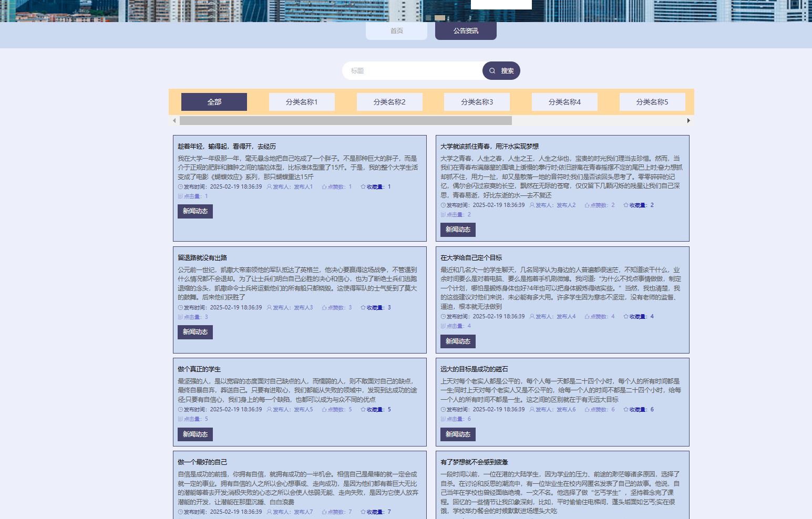The height and width of the screenshot is (519, 812).
Task: Click 新闻动态 button on 留退路就没有出路 card
Action: pyautogui.click(x=195, y=332)
